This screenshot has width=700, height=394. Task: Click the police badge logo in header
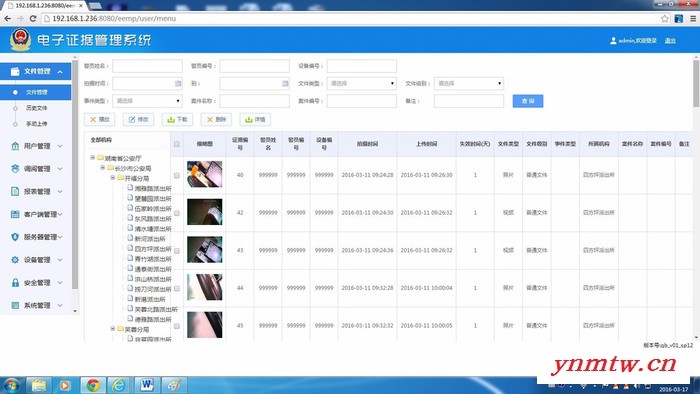click(20, 40)
